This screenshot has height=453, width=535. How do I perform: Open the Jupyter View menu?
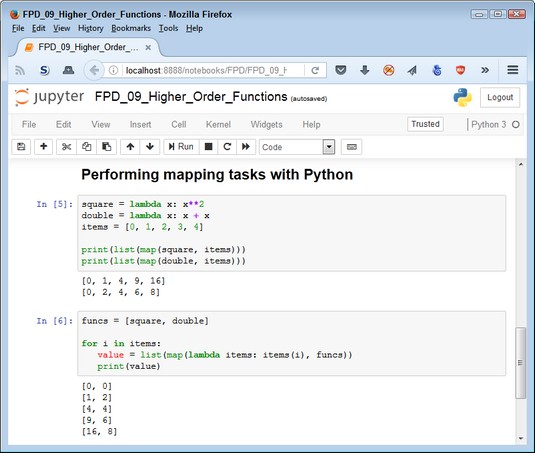(101, 125)
